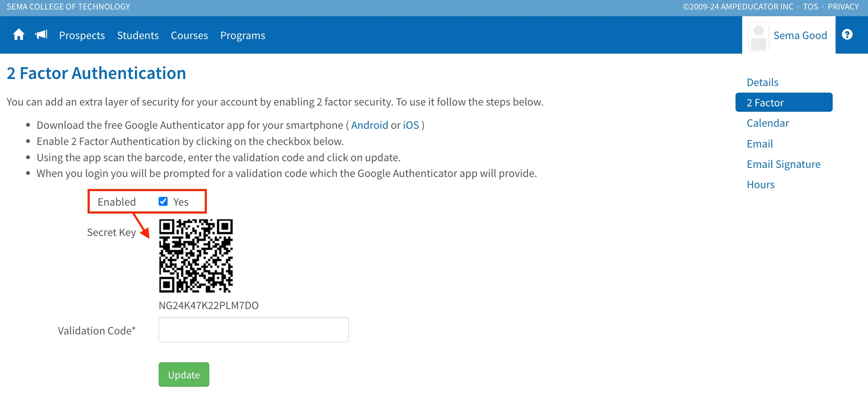Screen dimensions: 868x393
Task: Click the secret key text NG24K47K22PLM7DO
Action: 208,305
